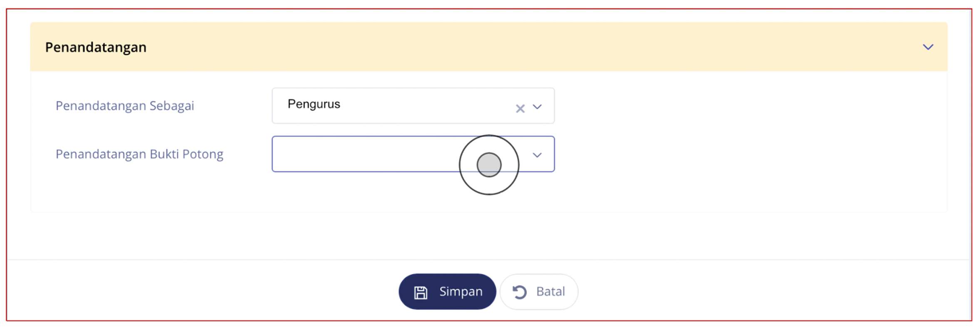The height and width of the screenshot is (328, 980).
Task: Click the undo arrow icon on Batal button
Action: point(519,291)
